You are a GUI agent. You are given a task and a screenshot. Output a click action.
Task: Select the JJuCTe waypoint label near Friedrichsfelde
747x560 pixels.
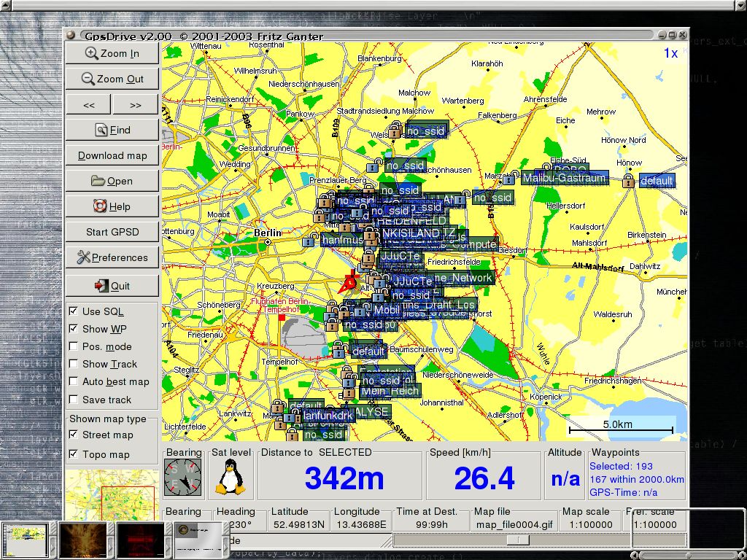400,256
